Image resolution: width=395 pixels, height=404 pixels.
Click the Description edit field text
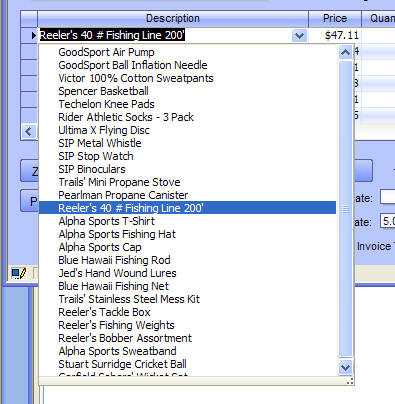coord(112,35)
